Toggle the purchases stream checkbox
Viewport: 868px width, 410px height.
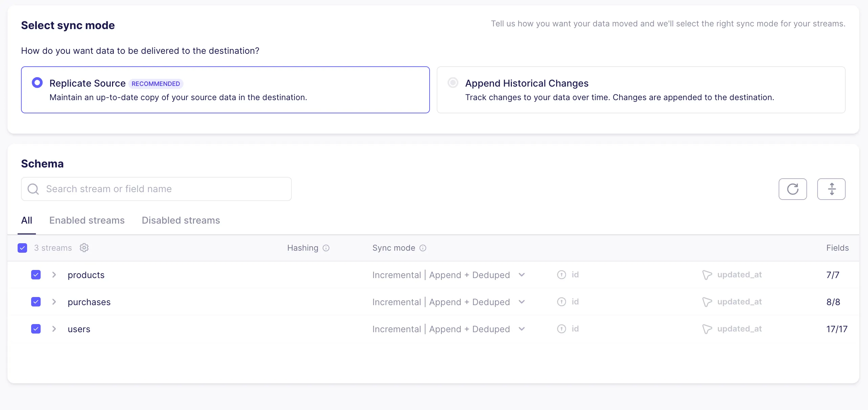click(x=36, y=302)
